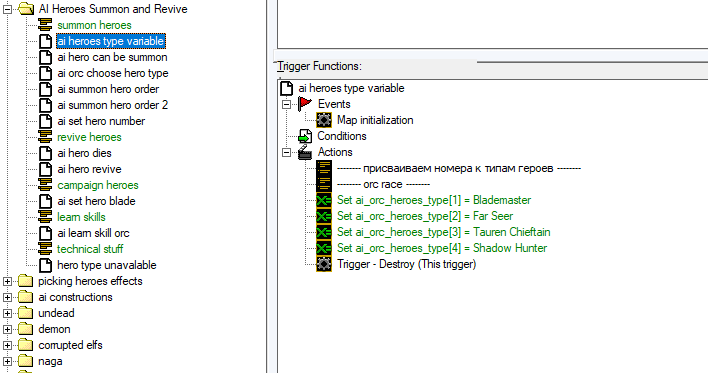Screen dimensions: 708x373
Task: Select the 'ai heroes type variable' trigger
Action: (x=111, y=41)
